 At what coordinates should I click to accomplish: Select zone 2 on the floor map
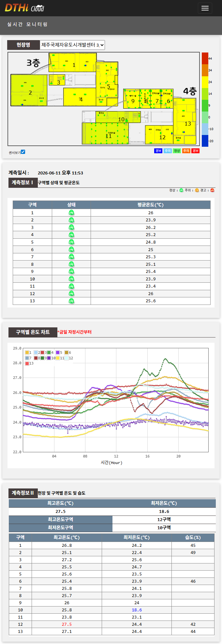[x=29, y=90]
